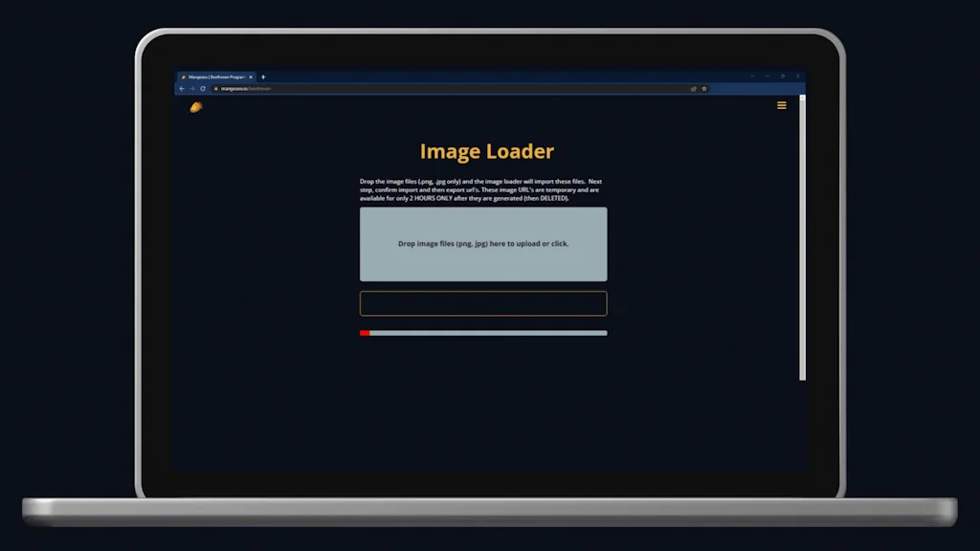Viewport: 980px width, 551px height.
Task: Open a new browser tab with the plus button
Action: click(262, 77)
